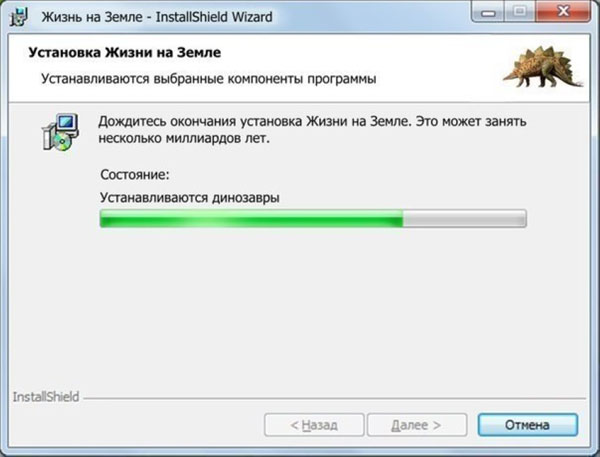Cancel installation with the Отмена button
This screenshot has height=457, width=600.
[528, 424]
